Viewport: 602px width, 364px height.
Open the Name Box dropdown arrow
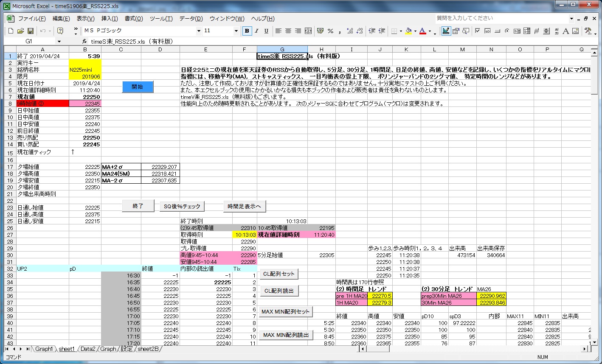(x=59, y=41)
